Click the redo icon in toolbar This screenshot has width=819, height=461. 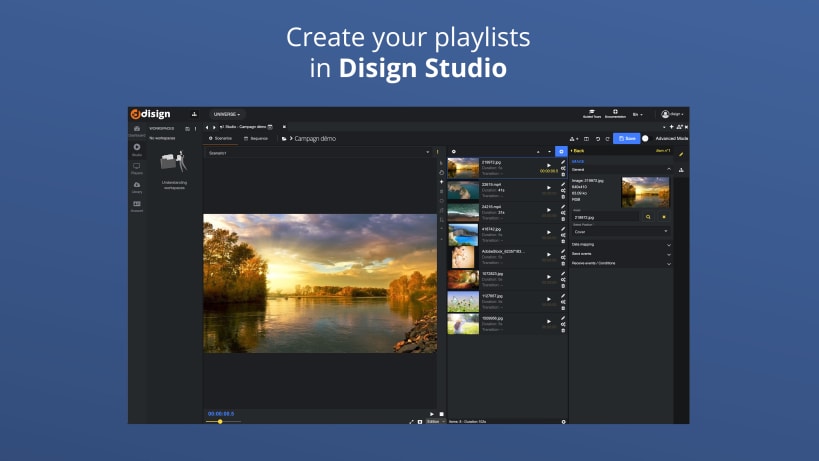coord(607,139)
